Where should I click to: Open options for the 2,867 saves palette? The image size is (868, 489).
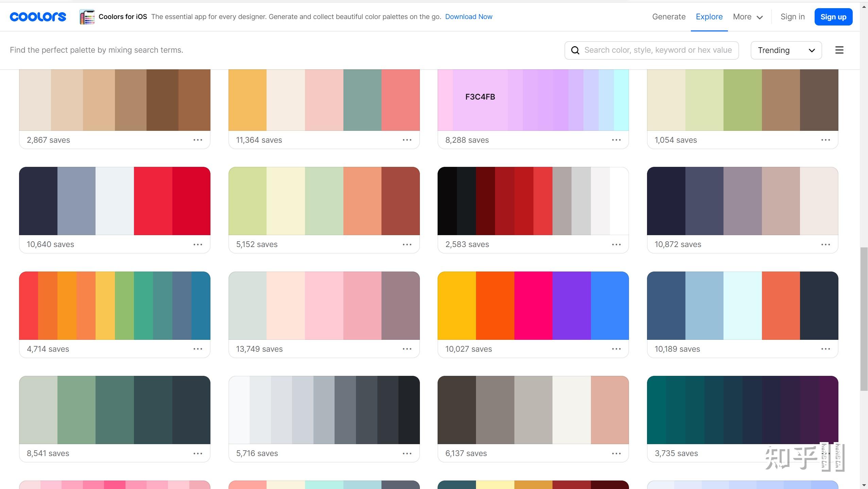tap(198, 140)
